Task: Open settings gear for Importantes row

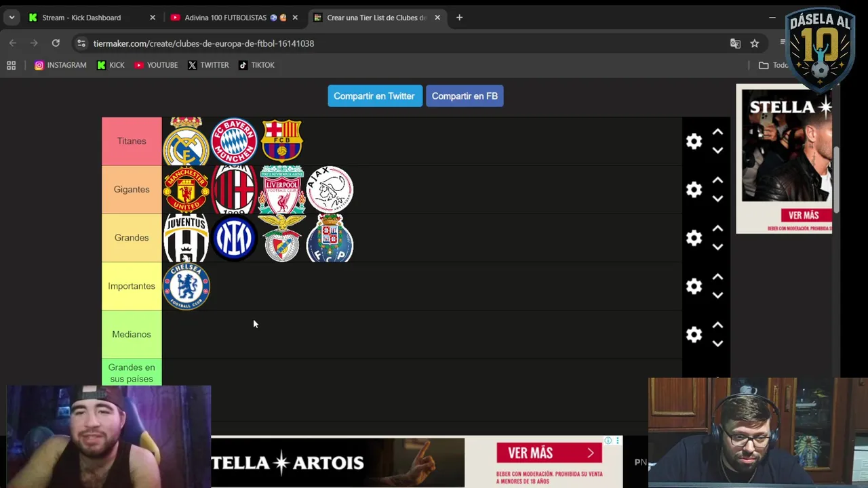Action: [x=694, y=286]
